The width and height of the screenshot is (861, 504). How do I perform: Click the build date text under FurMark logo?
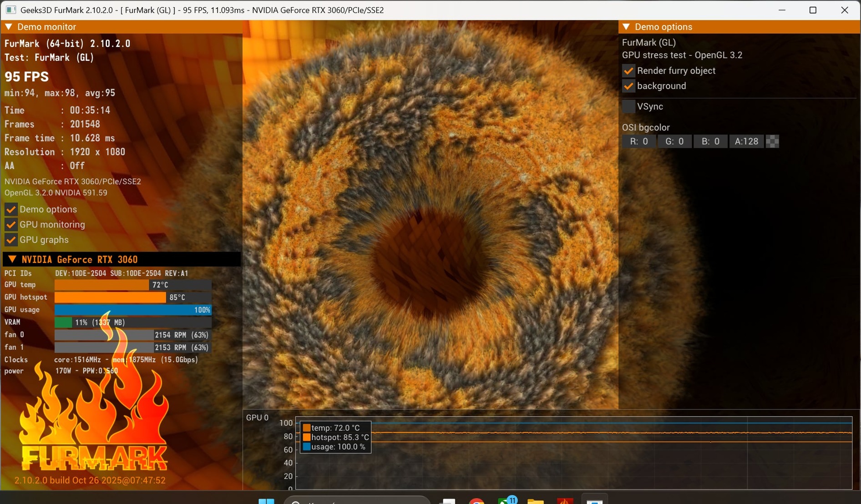click(x=90, y=480)
